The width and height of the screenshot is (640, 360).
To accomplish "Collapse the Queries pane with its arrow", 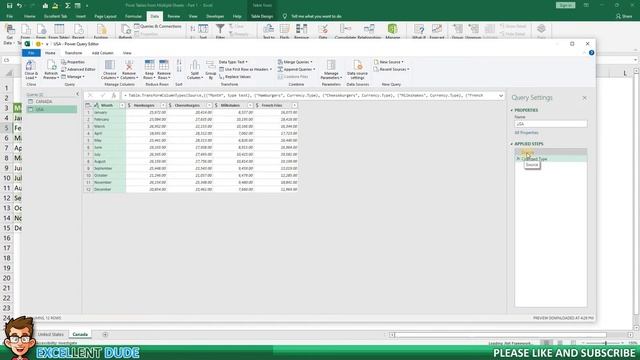I will point(78,94).
